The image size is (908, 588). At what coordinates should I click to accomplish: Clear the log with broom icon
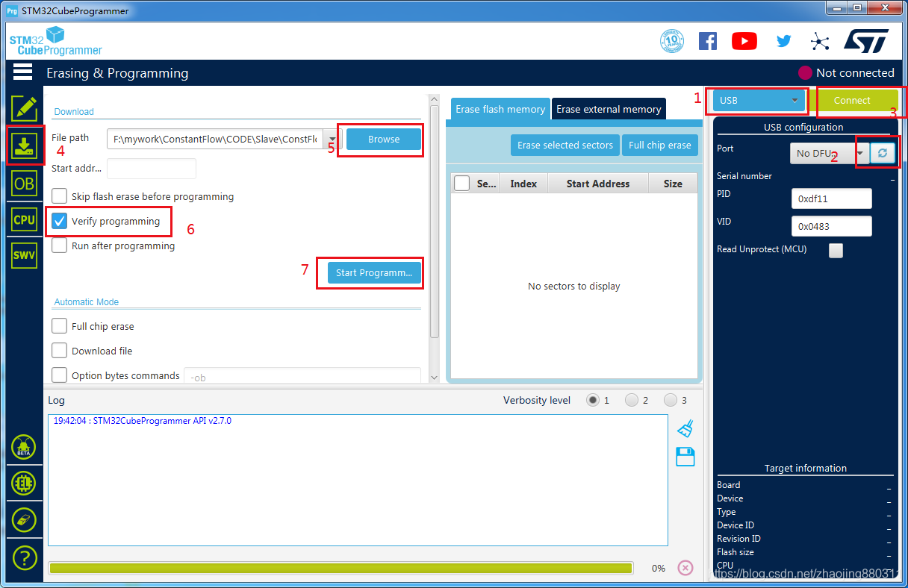pos(685,428)
